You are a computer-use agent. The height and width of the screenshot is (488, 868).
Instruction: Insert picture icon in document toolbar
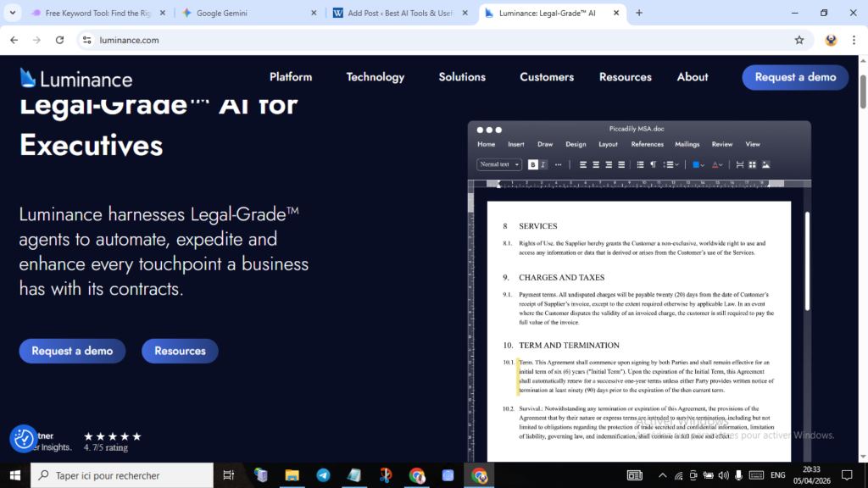[x=765, y=164]
